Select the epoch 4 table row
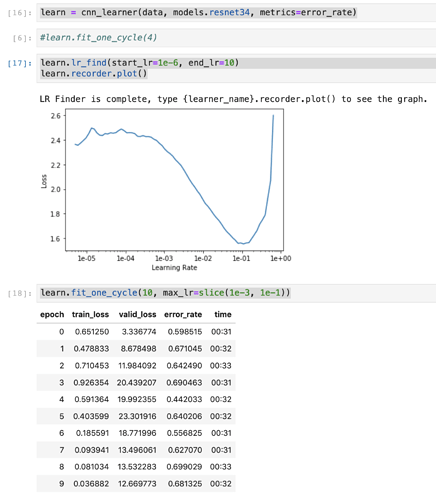 (x=136, y=399)
